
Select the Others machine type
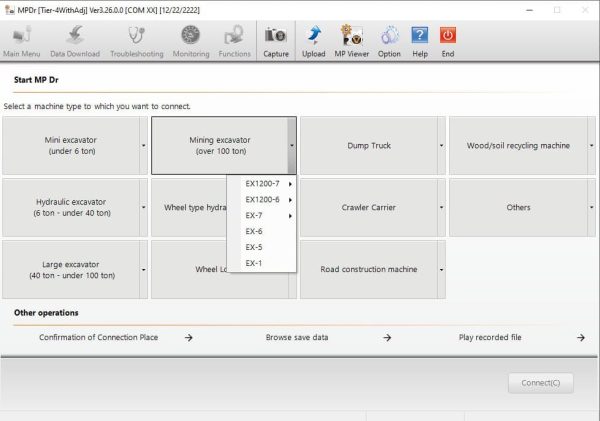point(518,207)
